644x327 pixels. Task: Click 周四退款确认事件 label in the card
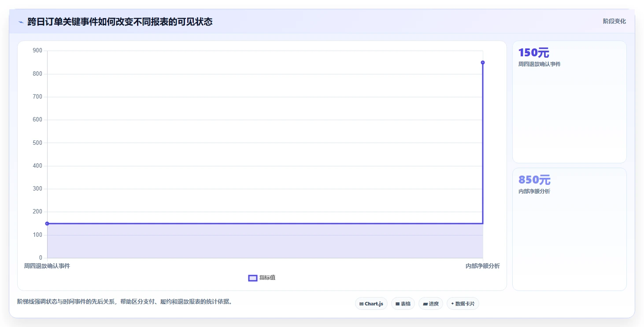coord(540,64)
